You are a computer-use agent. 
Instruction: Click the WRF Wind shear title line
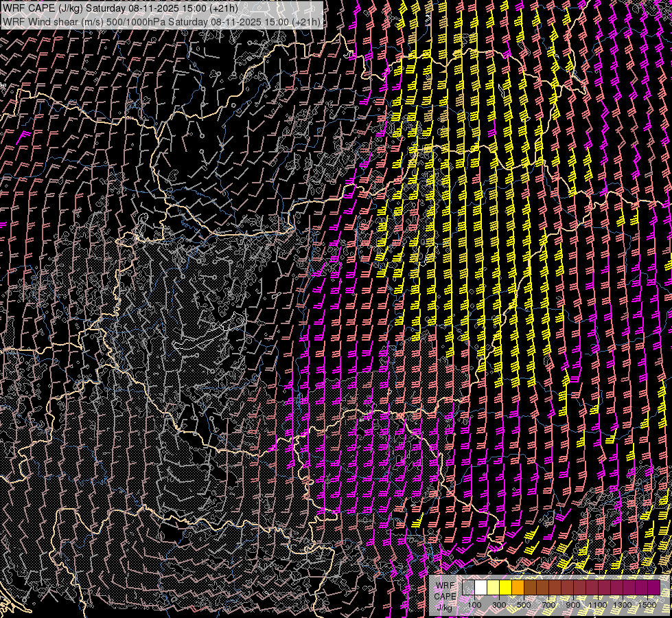(x=162, y=22)
